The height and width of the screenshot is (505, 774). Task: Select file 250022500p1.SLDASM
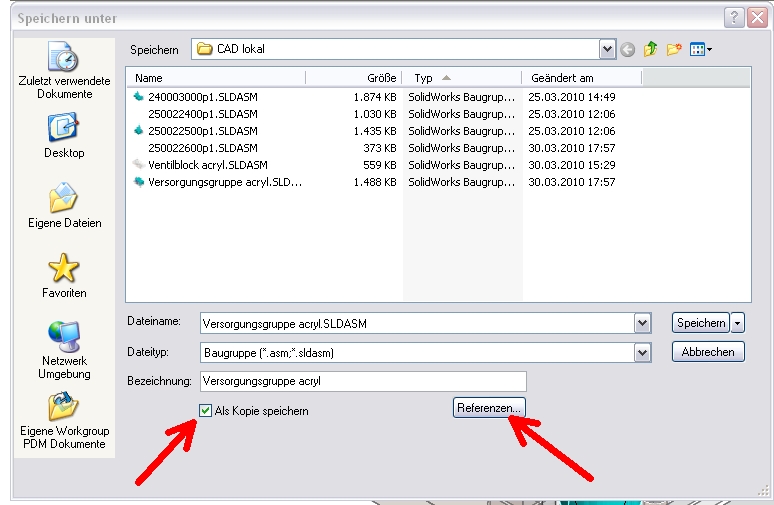click(x=203, y=131)
